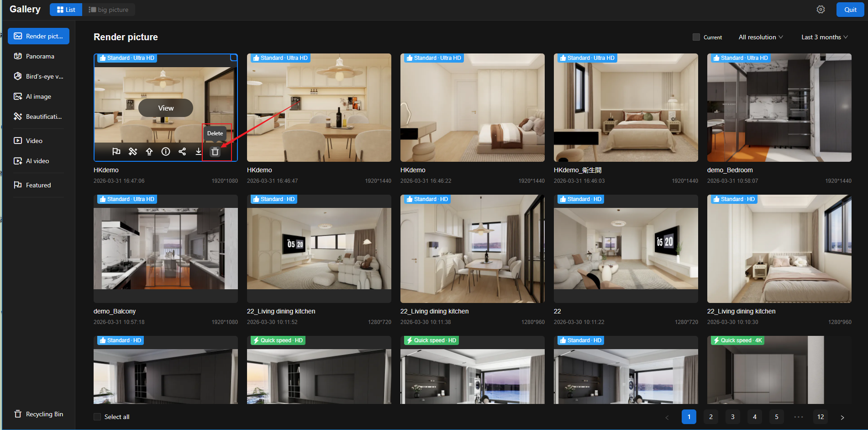Expand the All resolution dropdown

[760, 37]
